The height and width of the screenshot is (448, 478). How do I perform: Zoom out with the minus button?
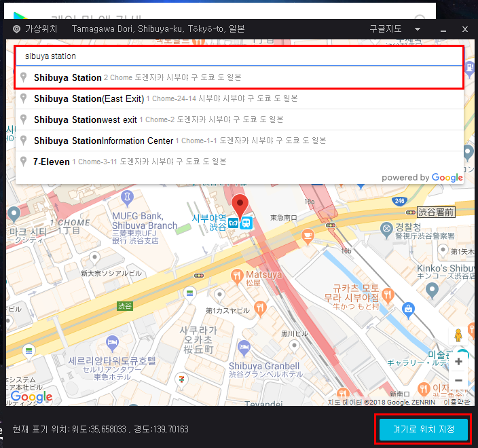coord(458,380)
